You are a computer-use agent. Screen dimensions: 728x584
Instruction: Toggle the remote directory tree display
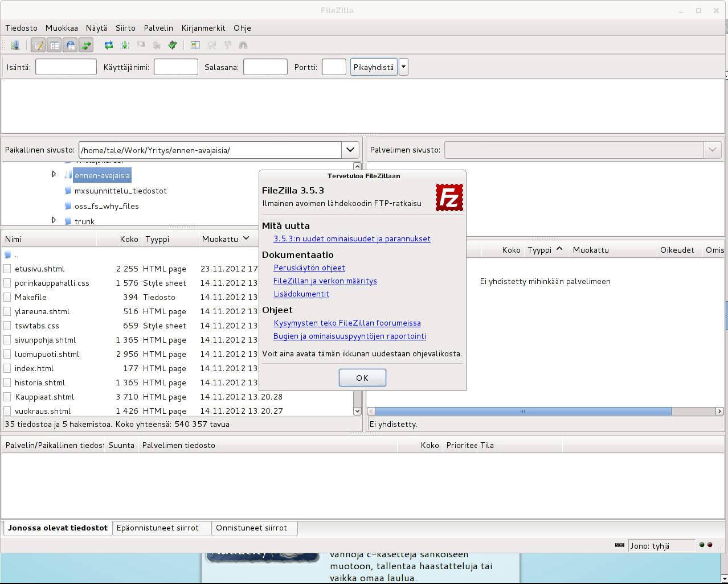click(70, 45)
